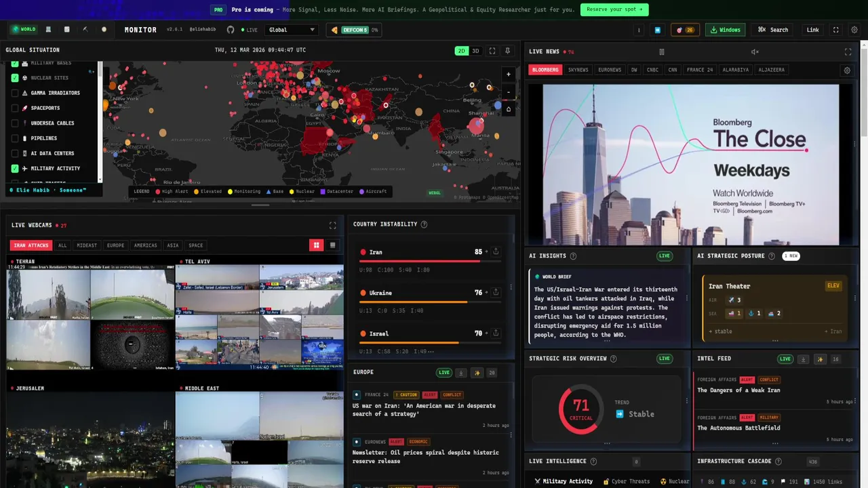Enable the AI Data Centers layer
The image size is (868, 488).
(x=15, y=153)
